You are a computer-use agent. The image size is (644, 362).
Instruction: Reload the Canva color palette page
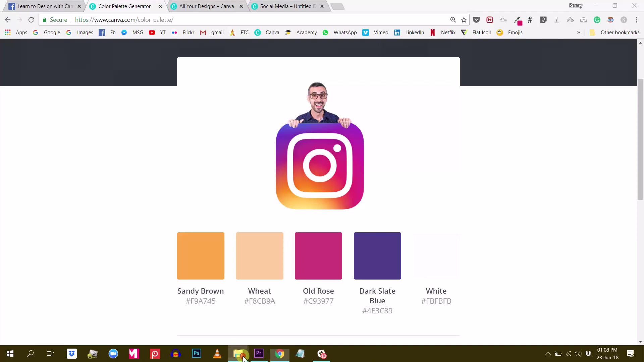click(31, 20)
